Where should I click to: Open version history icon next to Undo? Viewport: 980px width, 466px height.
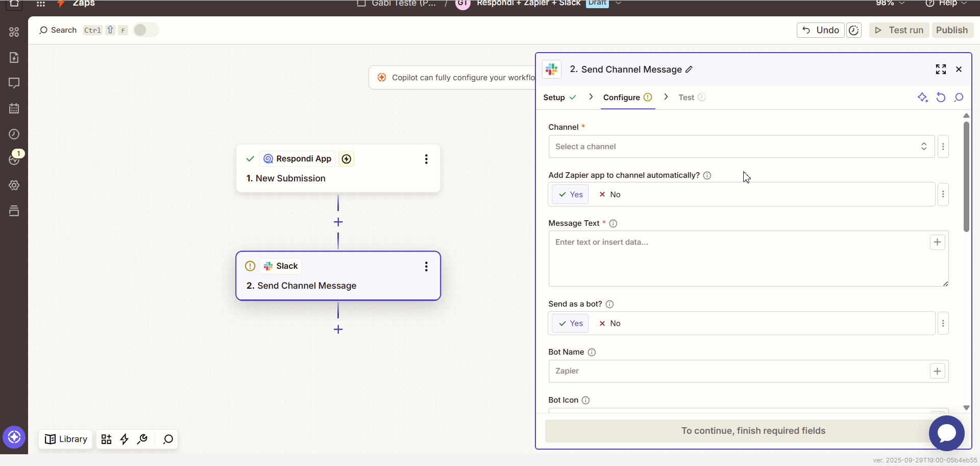tap(854, 30)
